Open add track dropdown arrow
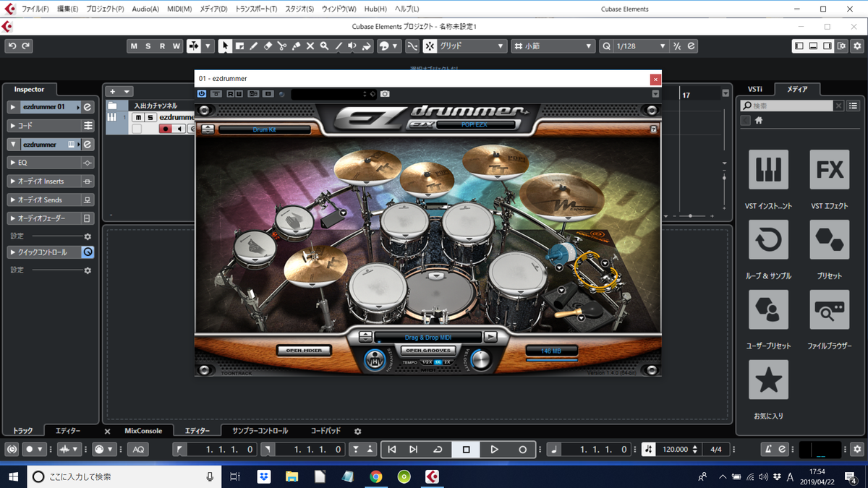The width and height of the screenshot is (868, 488). [127, 92]
